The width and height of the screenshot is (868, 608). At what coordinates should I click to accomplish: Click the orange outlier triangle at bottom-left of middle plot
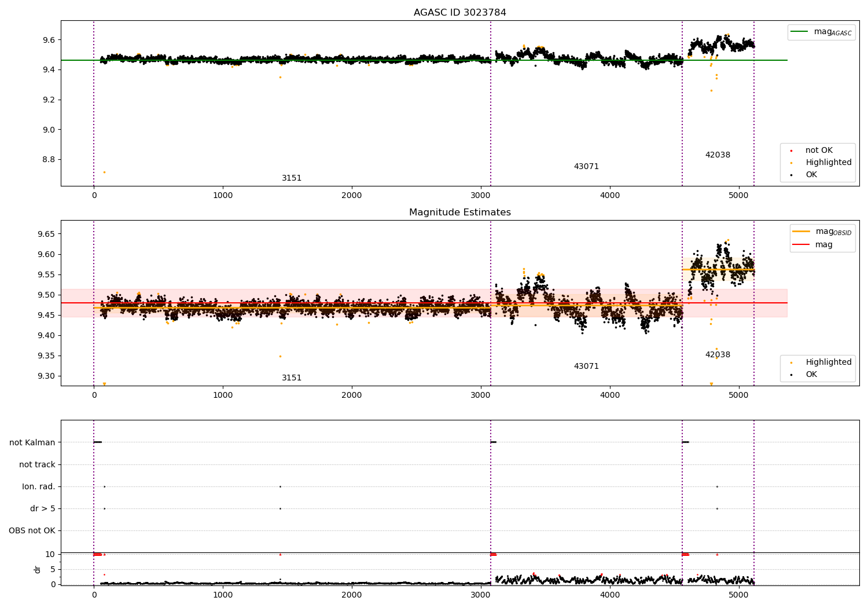[104, 384]
